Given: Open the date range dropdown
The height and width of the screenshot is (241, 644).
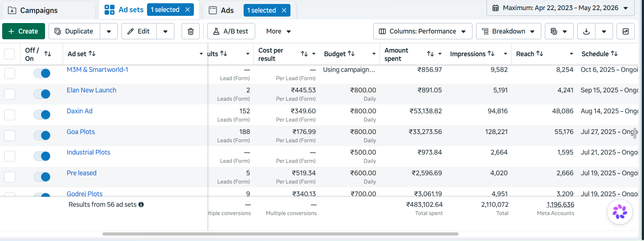Looking at the screenshot, I should pos(560,8).
